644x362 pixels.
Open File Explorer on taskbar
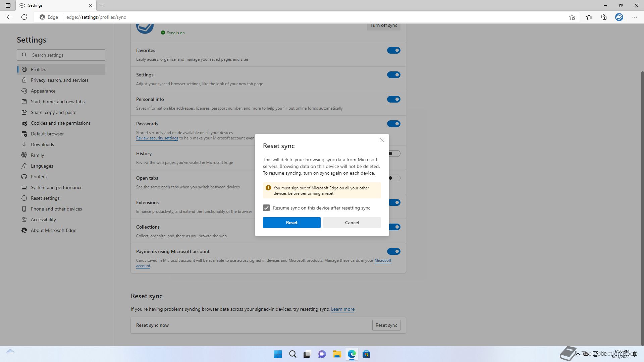point(337,354)
